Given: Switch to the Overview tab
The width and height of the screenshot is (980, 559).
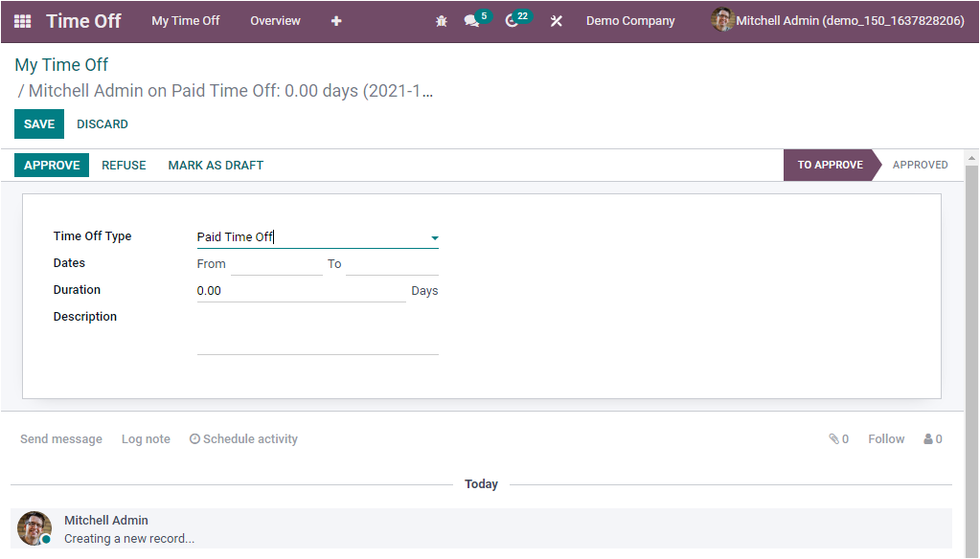Looking at the screenshot, I should (x=275, y=20).
